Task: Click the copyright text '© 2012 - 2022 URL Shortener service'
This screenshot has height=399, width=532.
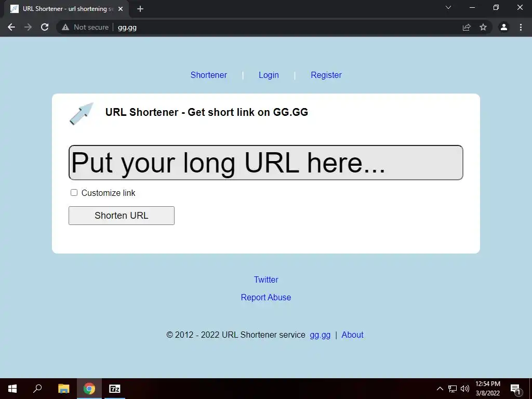Action: tap(236, 335)
